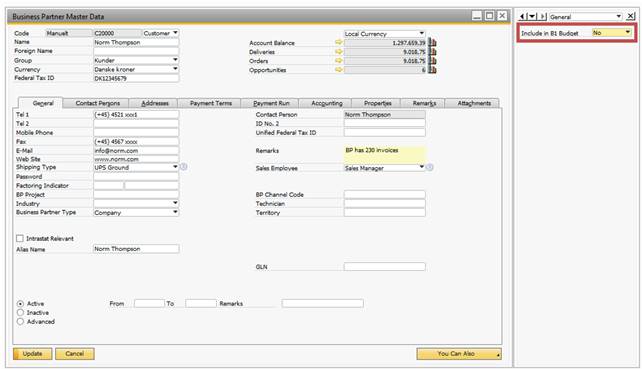Viewport: 642px width, 369px height.
Task: Click the Tel 1 field
Action: point(136,114)
